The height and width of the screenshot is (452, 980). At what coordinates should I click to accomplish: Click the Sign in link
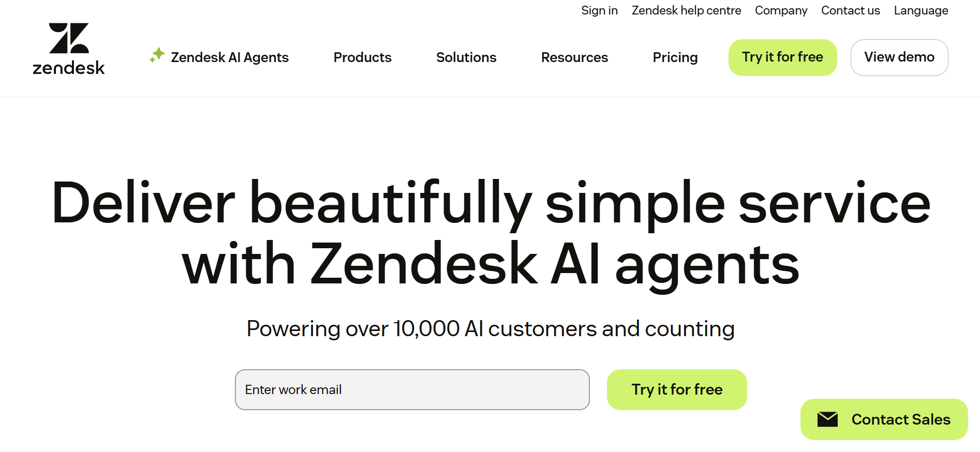(x=599, y=10)
